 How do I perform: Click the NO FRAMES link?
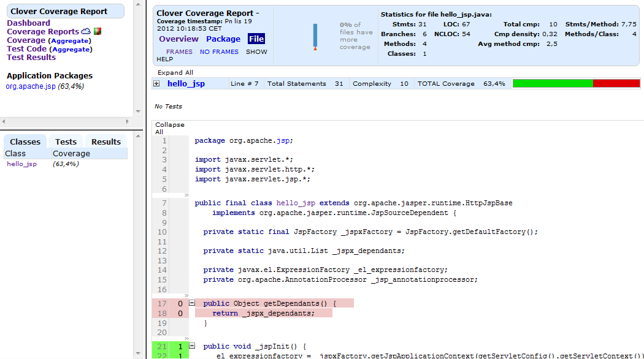point(219,52)
